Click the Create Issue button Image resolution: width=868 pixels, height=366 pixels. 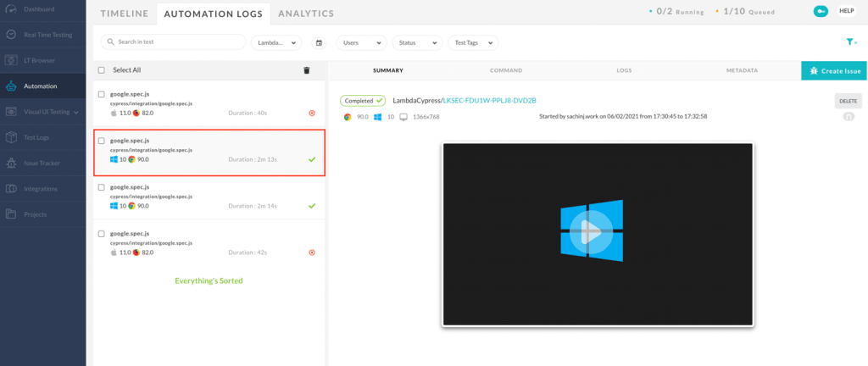(834, 71)
